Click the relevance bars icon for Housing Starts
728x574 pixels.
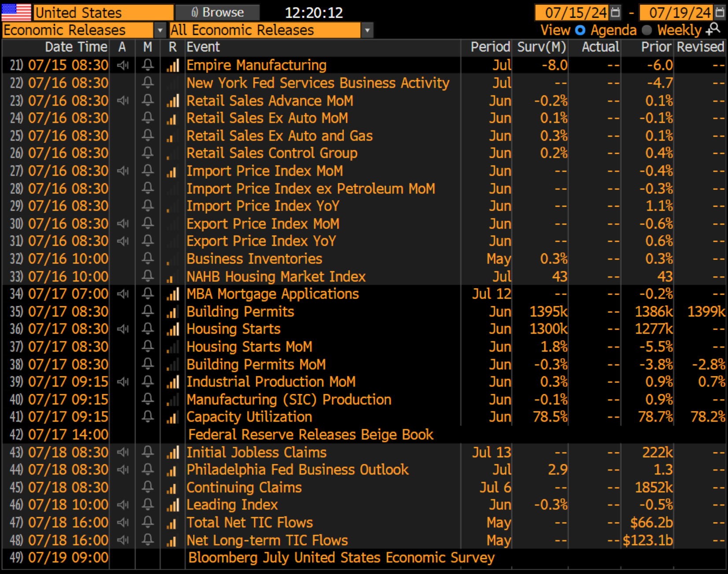click(173, 330)
